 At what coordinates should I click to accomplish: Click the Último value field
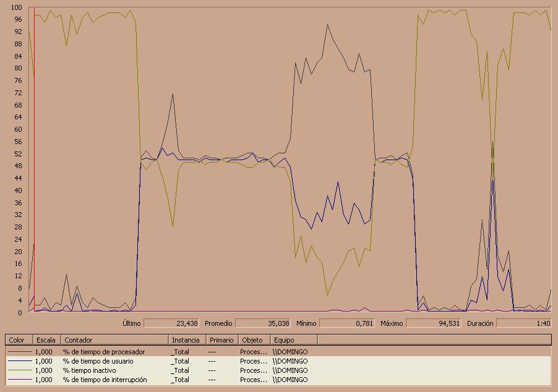pyautogui.click(x=171, y=323)
